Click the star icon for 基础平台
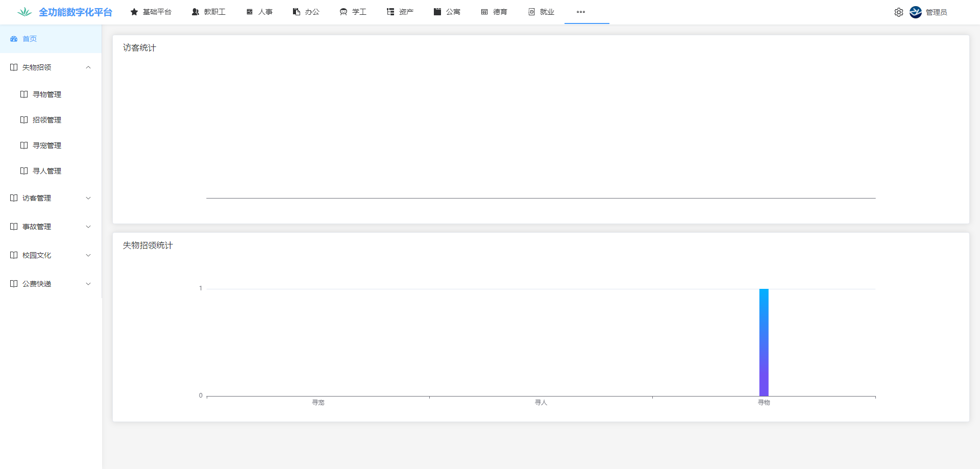 click(x=134, y=12)
